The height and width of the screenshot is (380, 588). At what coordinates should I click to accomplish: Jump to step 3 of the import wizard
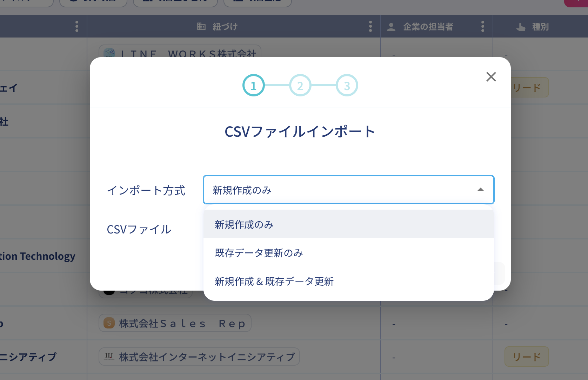[x=347, y=85]
